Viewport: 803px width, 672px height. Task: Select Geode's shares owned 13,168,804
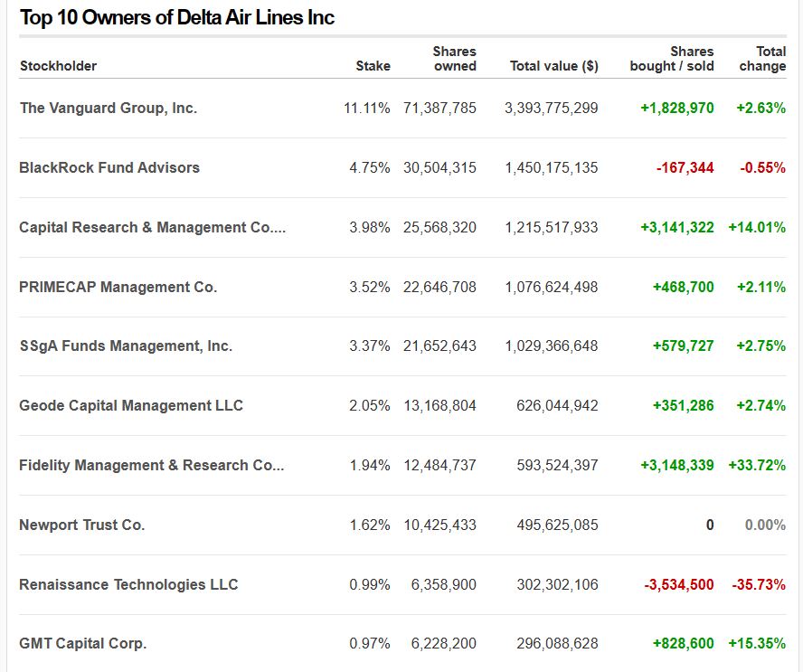[439, 406]
